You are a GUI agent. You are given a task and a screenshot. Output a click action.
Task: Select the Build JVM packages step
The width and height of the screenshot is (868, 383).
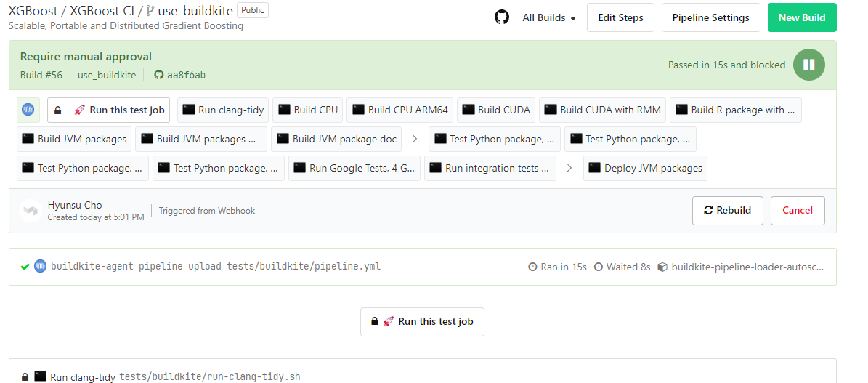pos(73,139)
